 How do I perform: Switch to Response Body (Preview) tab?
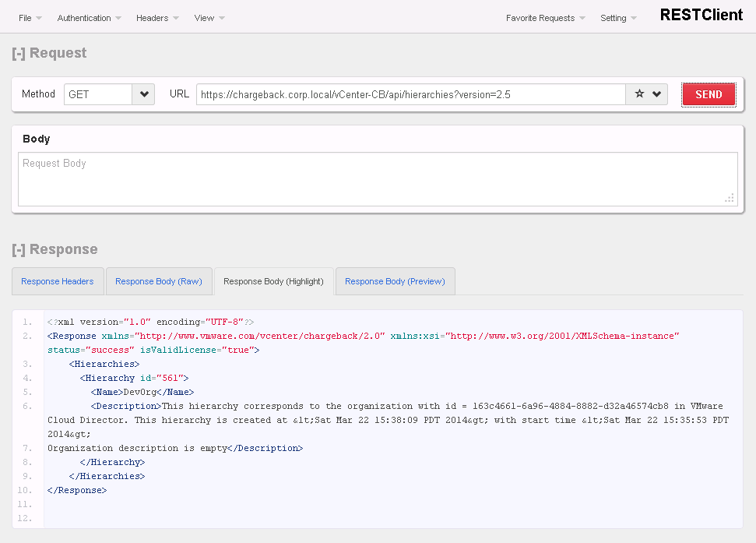(395, 281)
